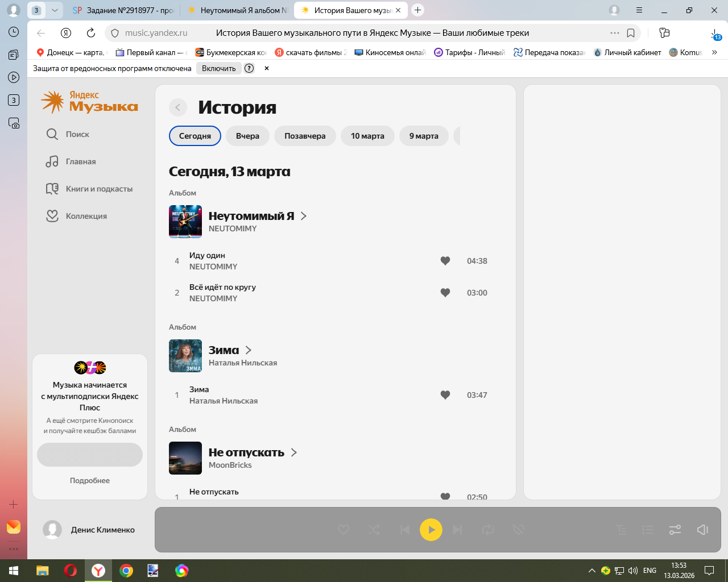Open the mail icon in side panel
728x582 pixels.
click(x=14, y=527)
